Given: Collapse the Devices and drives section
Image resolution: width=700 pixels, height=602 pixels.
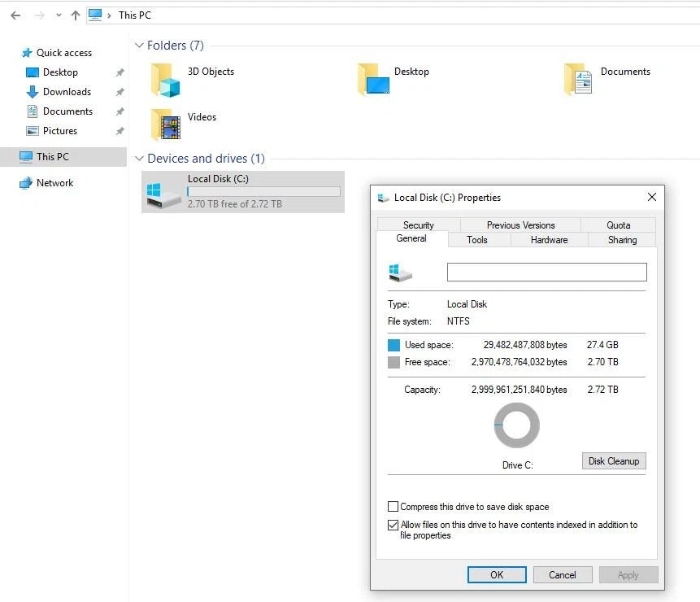Looking at the screenshot, I should point(139,159).
